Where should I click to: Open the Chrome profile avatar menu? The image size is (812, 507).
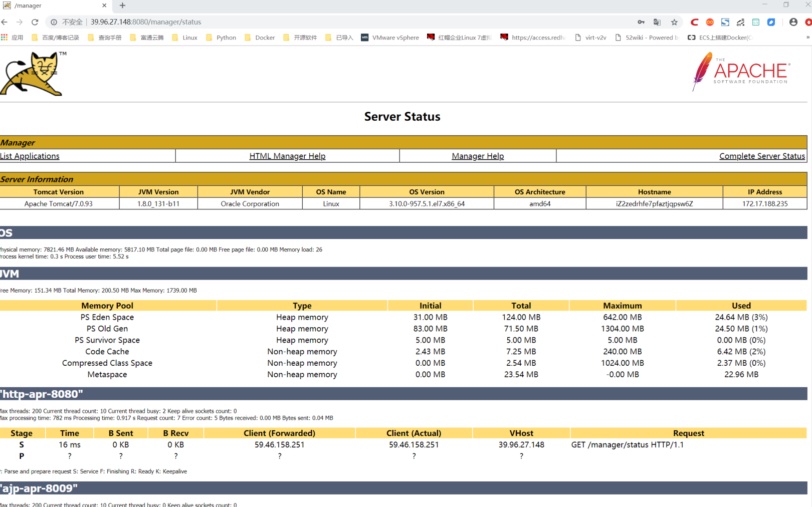click(793, 22)
